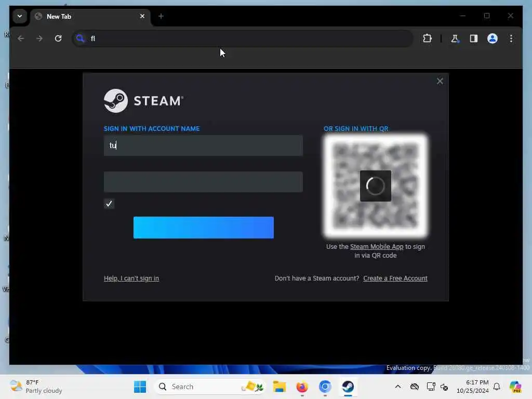
Task: Open the Steam taskbar icon
Action: pyautogui.click(x=348, y=387)
